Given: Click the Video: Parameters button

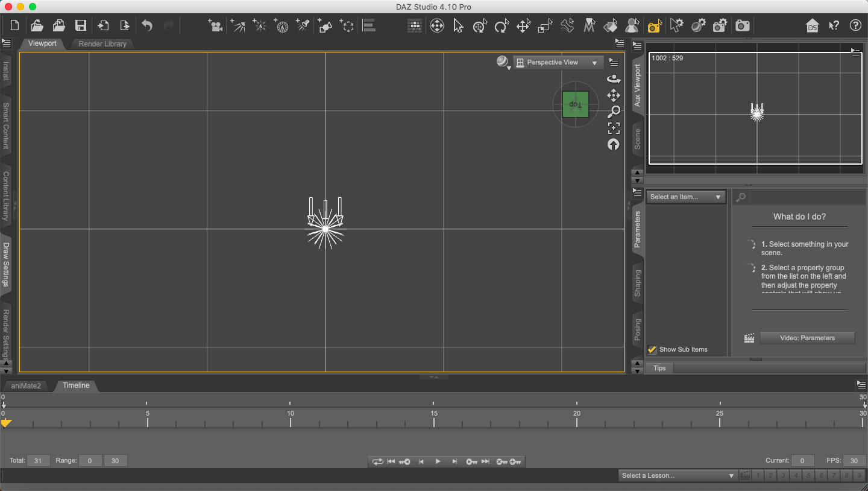Looking at the screenshot, I should click(x=807, y=338).
